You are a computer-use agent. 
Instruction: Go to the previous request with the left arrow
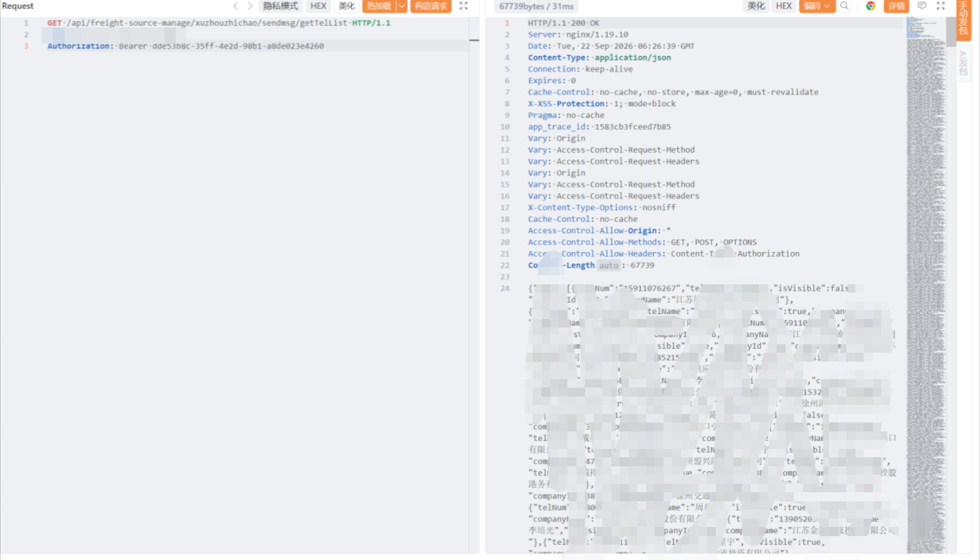[x=236, y=6]
